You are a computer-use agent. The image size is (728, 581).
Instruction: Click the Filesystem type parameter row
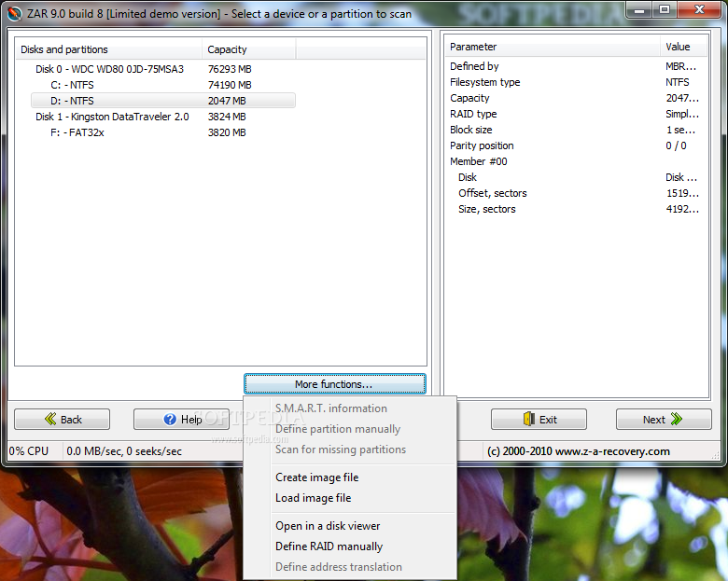coord(576,82)
